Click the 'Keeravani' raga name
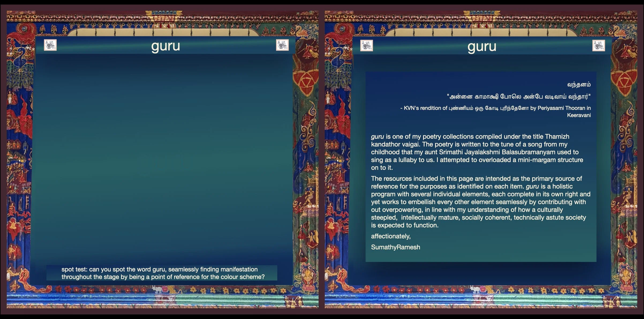This screenshot has height=319, width=644. point(579,115)
